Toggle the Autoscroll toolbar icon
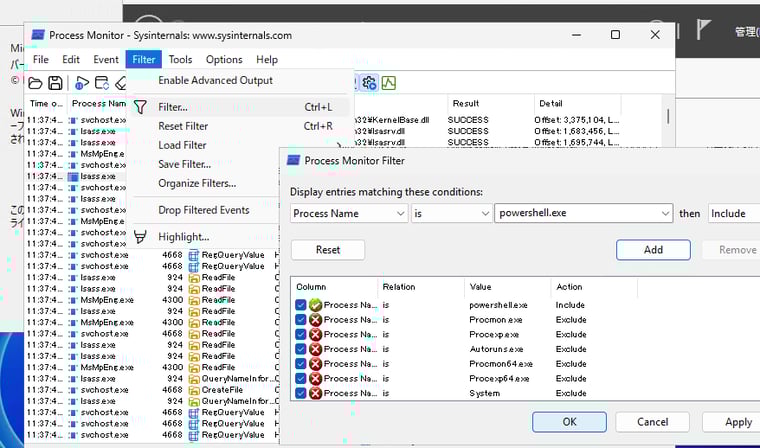The image size is (760, 448). coord(102,83)
